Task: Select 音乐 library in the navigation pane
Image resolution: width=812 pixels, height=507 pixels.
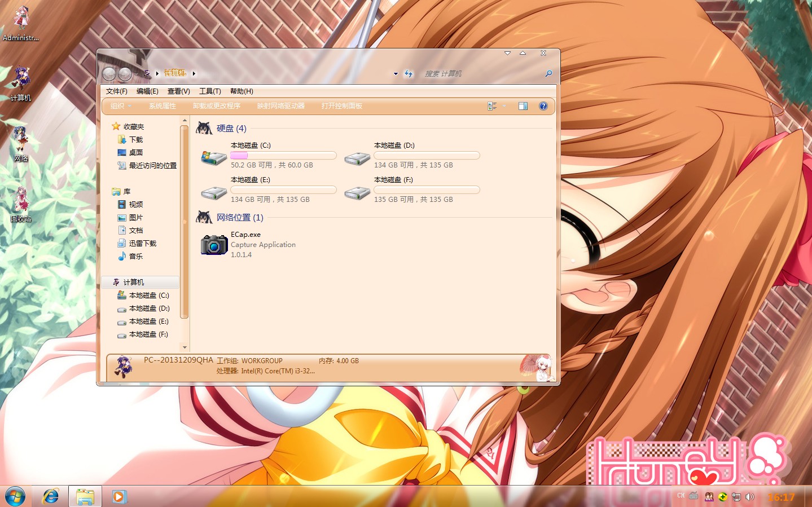Action: coord(136,257)
